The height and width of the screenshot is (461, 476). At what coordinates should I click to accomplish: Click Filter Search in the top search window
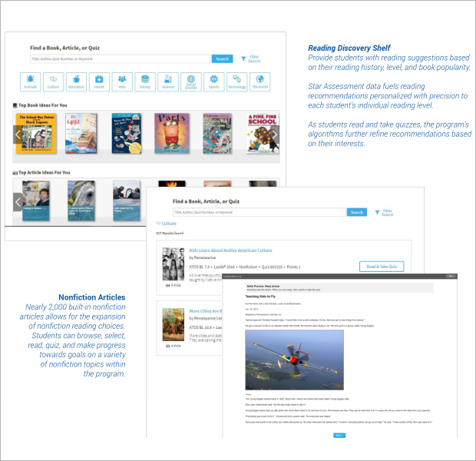coord(251,59)
